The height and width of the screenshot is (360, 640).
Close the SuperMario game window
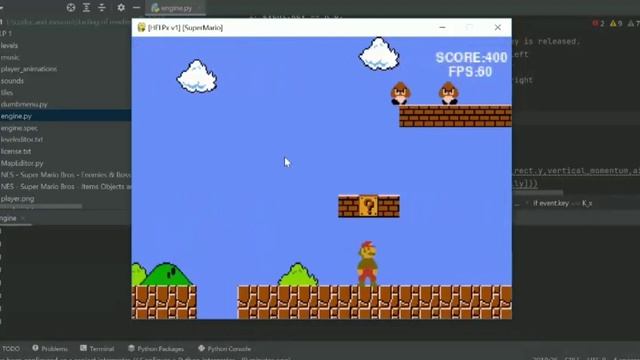(x=498, y=27)
